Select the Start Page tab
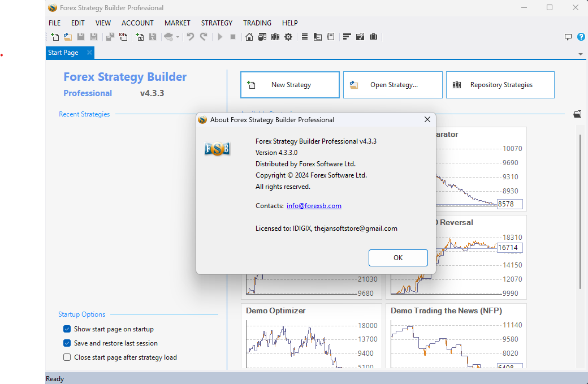The width and height of the screenshot is (588, 384). click(x=63, y=53)
